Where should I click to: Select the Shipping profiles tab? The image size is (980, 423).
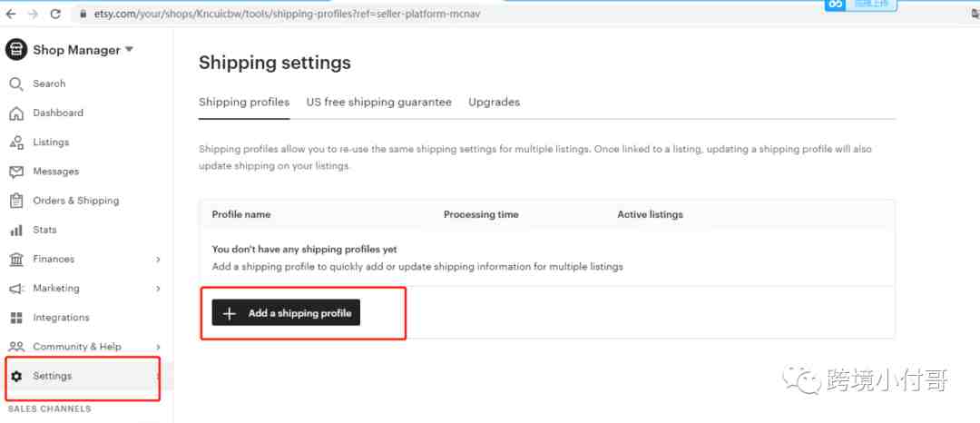[244, 102]
